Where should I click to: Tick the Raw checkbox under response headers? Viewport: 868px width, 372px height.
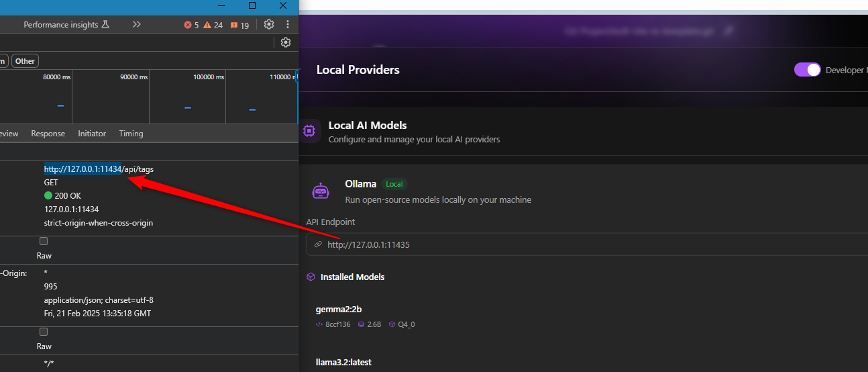point(44,241)
